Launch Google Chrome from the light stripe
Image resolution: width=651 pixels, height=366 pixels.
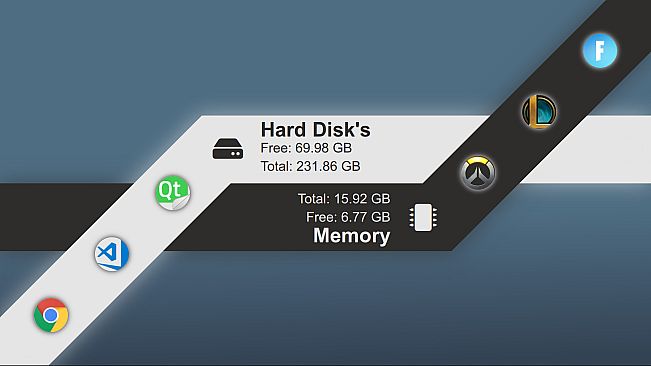coord(51,315)
